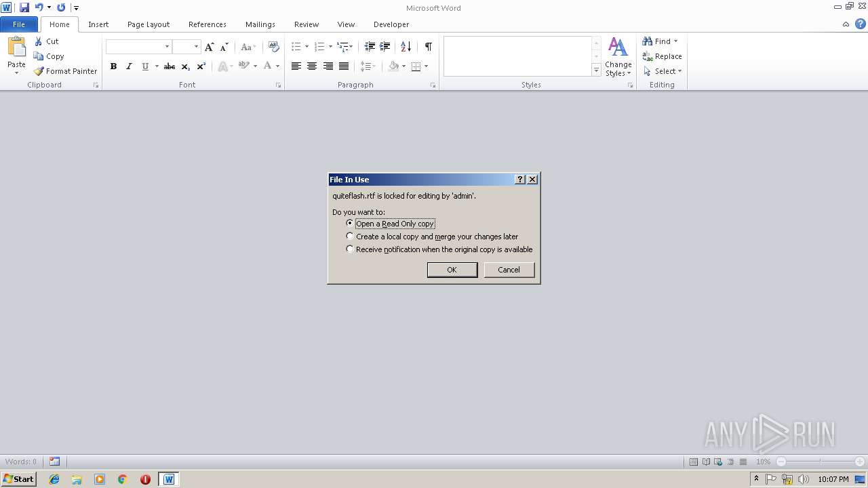Open the font name dropdown
This screenshot has height=488, width=868.
167,47
